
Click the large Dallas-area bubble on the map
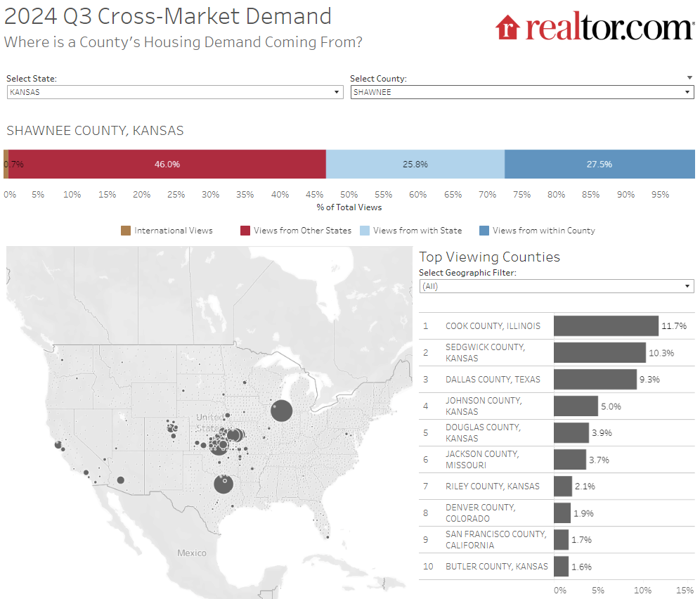point(223,484)
